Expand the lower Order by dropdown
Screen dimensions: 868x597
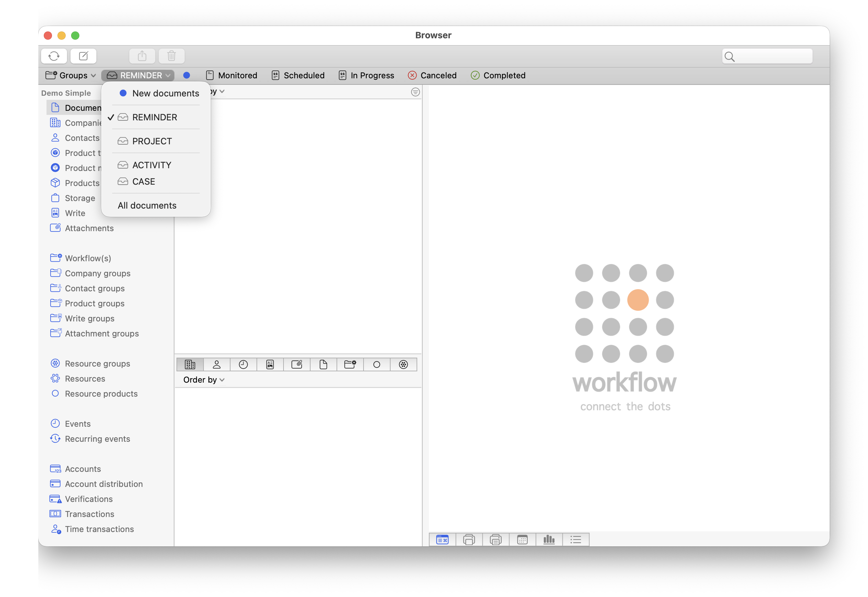[203, 380]
